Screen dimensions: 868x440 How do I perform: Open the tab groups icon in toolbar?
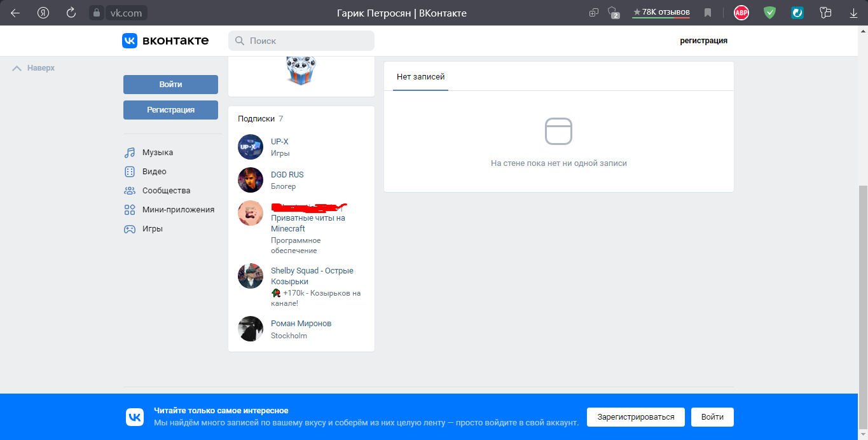click(x=594, y=13)
